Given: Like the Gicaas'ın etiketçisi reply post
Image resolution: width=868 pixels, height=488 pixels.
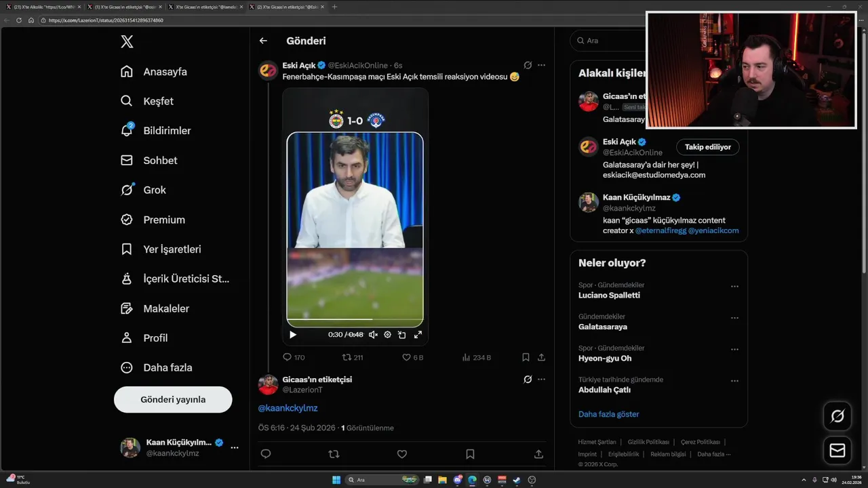Looking at the screenshot, I should click(x=402, y=454).
